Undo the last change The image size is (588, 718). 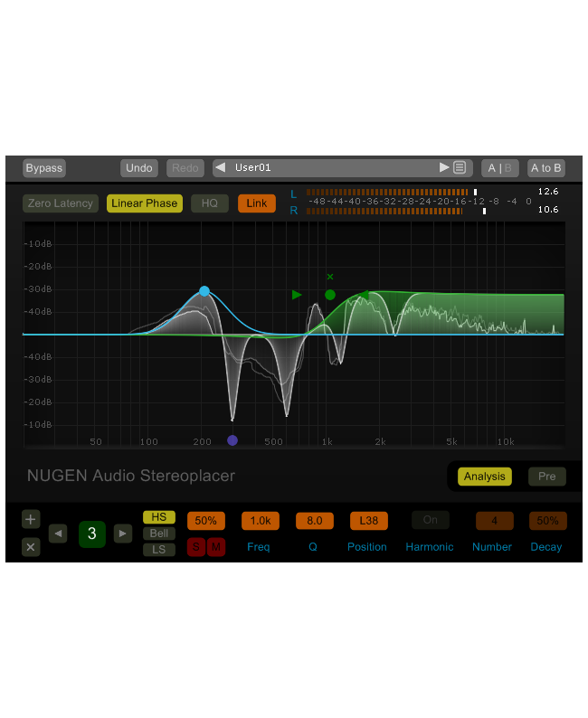pos(139,168)
